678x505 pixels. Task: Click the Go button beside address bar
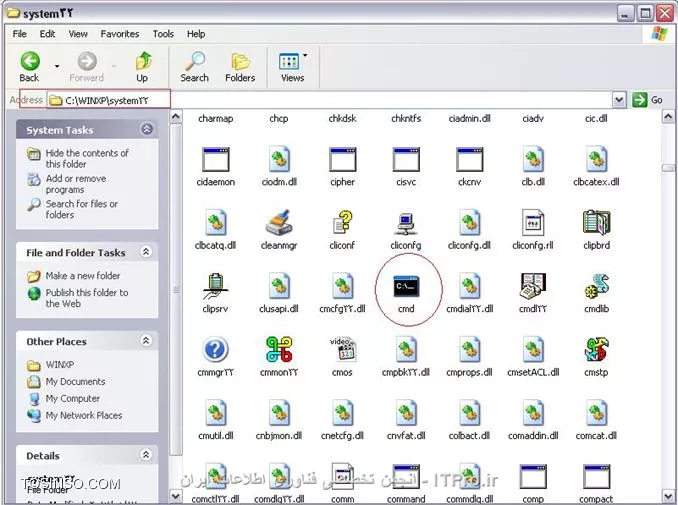pyautogui.click(x=648, y=100)
